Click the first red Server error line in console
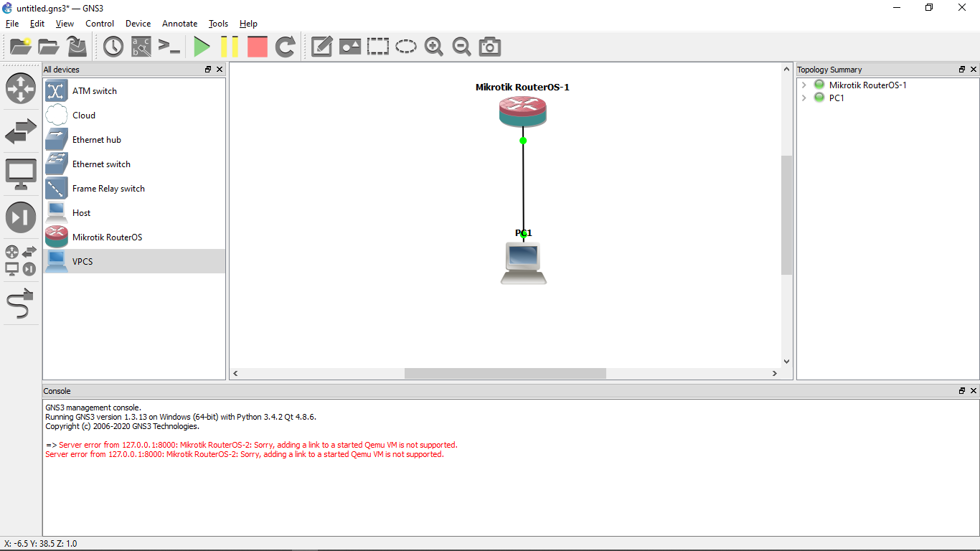This screenshot has width=980, height=551. pos(258,445)
